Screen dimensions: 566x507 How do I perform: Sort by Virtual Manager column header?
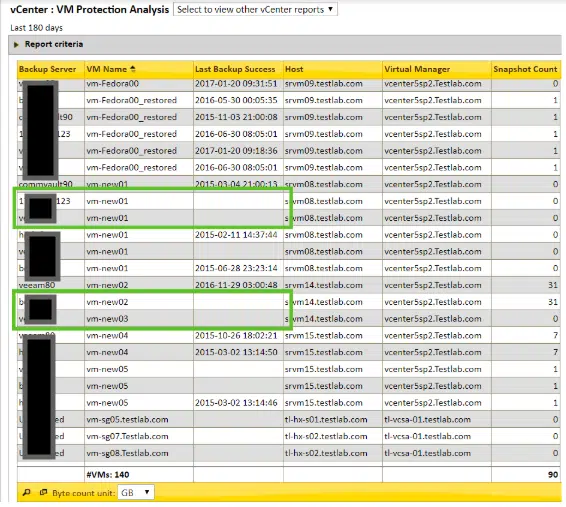(417, 69)
